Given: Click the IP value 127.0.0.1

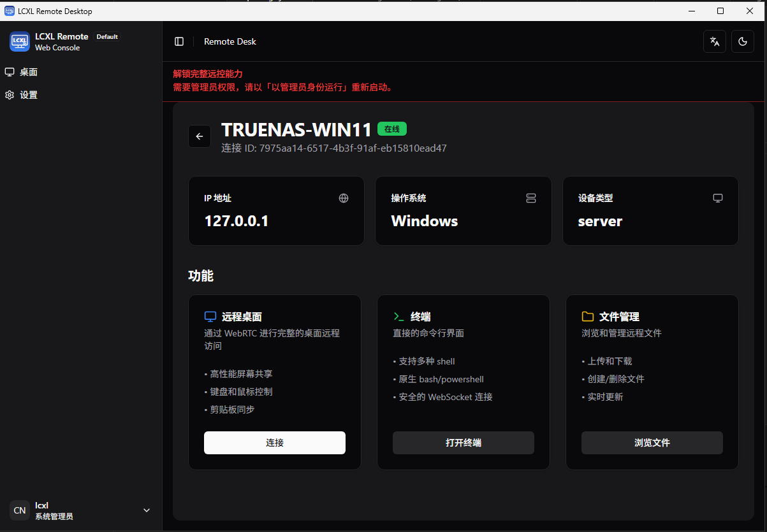Looking at the screenshot, I should pos(237,221).
